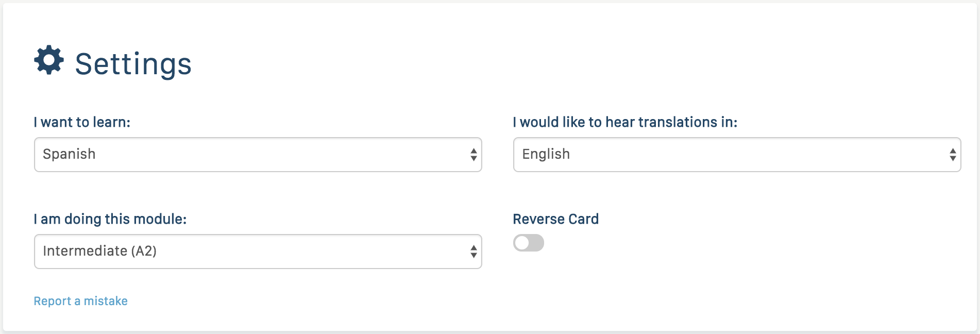
Task: Click the "Spanish" value in the learn field
Action: click(x=69, y=154)
